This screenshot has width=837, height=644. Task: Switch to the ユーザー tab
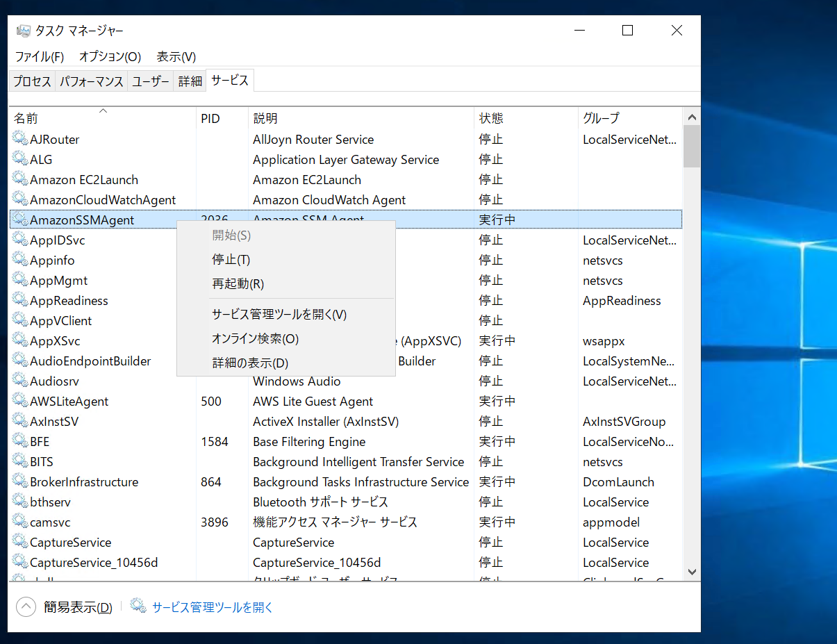pyautogui.click(x=151, y=81)
